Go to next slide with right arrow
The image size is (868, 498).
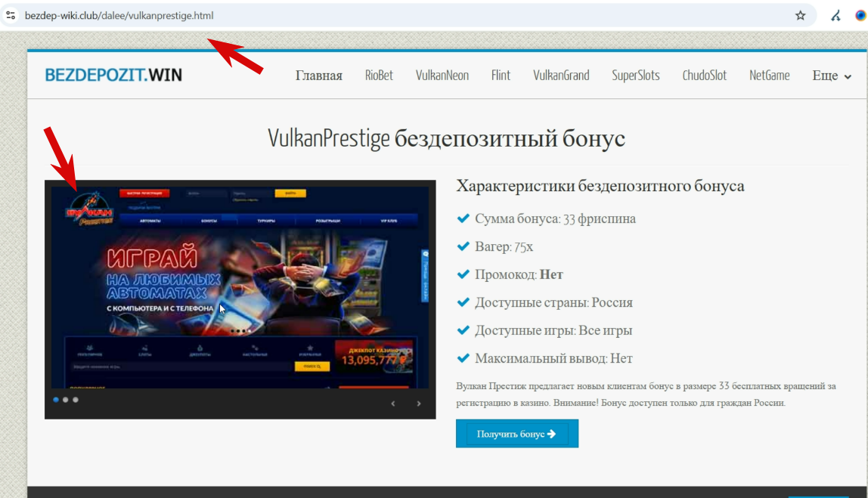419,404
